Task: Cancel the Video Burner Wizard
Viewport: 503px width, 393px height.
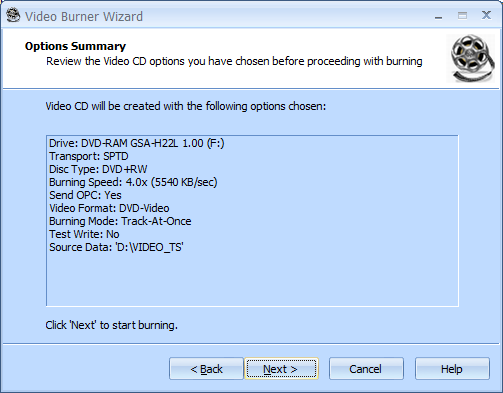Action: click(x=366, y=369)
